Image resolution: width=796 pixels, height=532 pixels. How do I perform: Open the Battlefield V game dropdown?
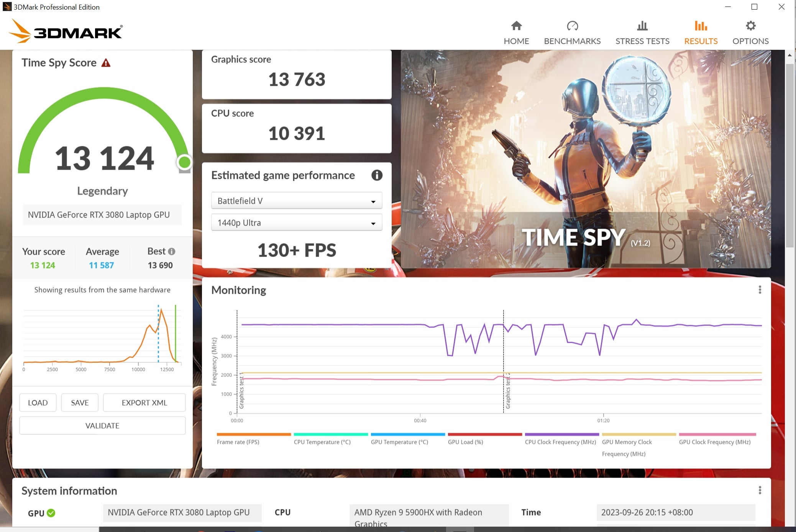coord(297,201)
